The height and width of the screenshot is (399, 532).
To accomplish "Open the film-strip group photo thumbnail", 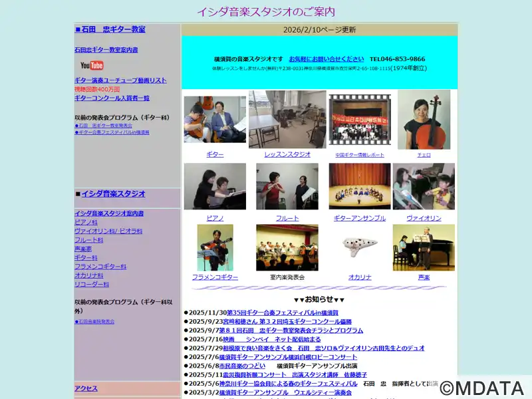I will pos(360,120).
